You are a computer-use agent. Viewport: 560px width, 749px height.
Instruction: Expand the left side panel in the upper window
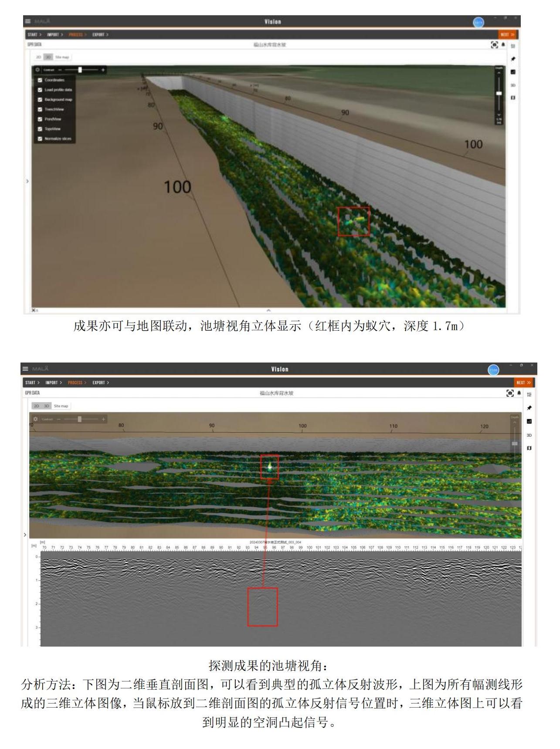click(27, 181)
